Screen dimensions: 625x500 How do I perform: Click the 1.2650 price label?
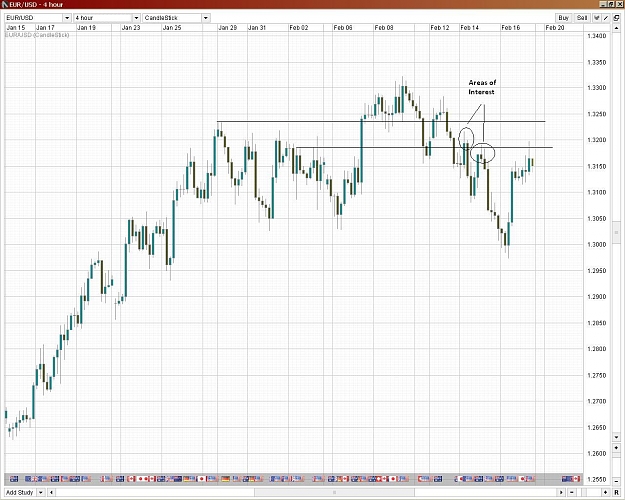597,427
